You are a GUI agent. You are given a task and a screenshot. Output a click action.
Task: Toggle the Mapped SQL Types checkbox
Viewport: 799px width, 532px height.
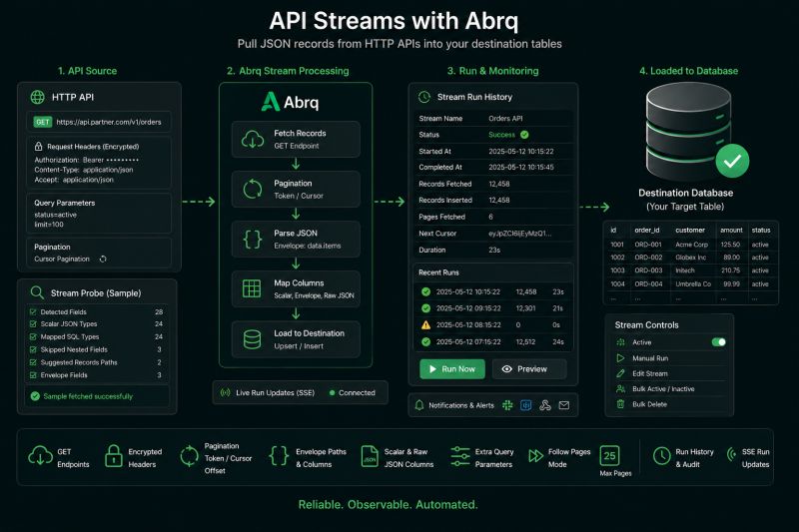coord(33,336)
